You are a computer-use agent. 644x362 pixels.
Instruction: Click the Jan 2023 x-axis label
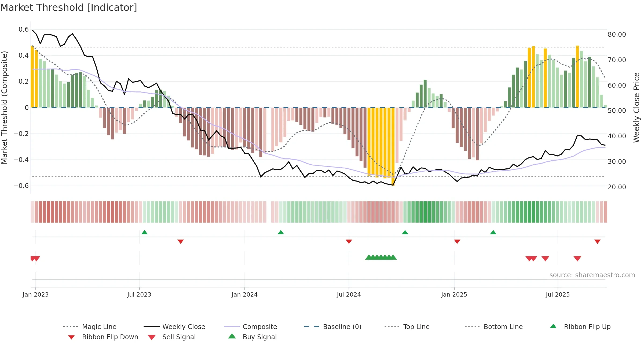tap(36, 295)
